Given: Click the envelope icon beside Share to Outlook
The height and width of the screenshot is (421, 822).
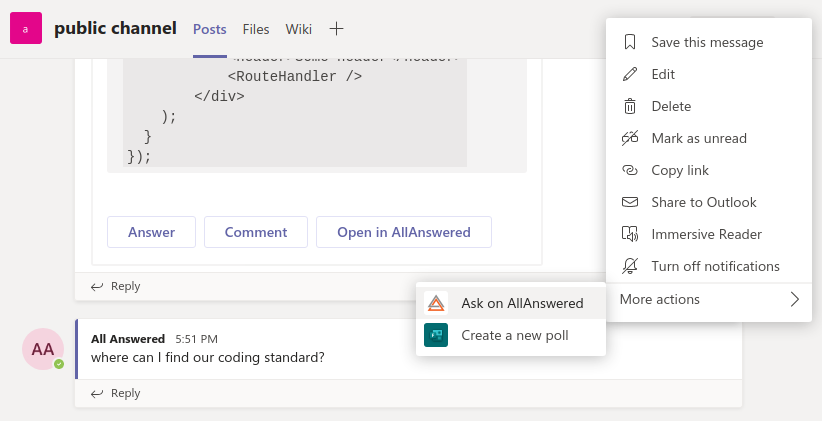Looking at the screenshot, I should tap(630, 202).
